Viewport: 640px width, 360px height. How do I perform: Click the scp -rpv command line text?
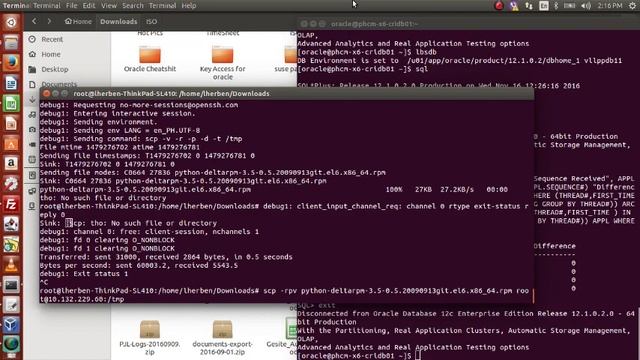tap(284, 295)
